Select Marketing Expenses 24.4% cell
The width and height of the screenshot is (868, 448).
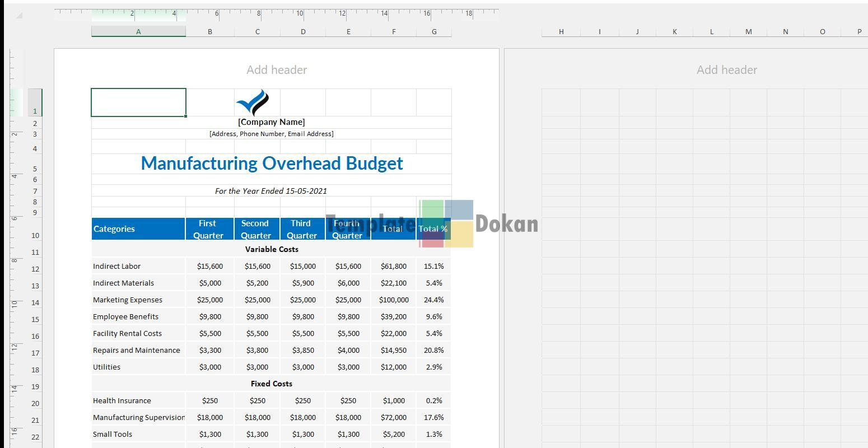[x=434, y=300]
